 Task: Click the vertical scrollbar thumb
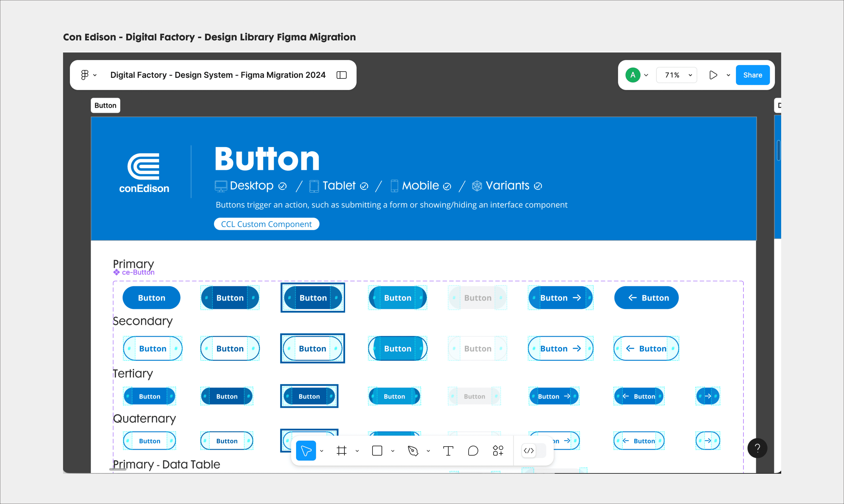[778, 150]
